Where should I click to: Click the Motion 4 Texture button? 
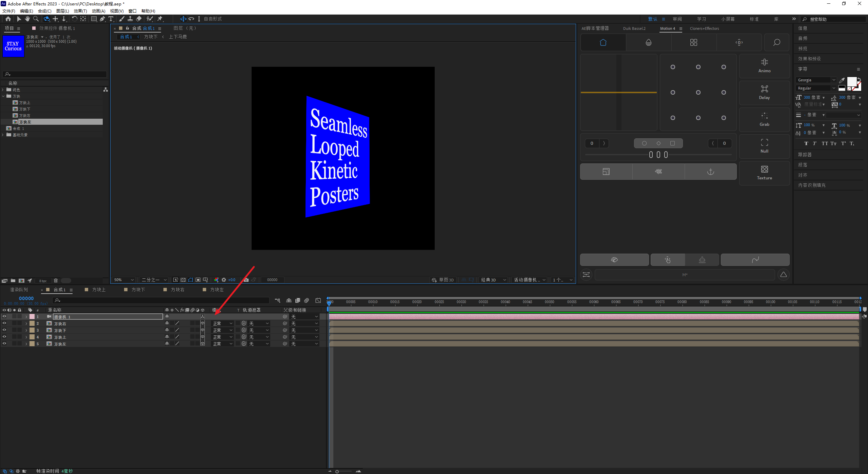[764, 173]
